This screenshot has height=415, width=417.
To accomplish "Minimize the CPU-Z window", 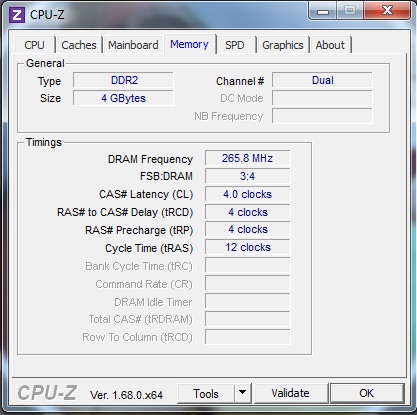I will click(x=322, y=11).
